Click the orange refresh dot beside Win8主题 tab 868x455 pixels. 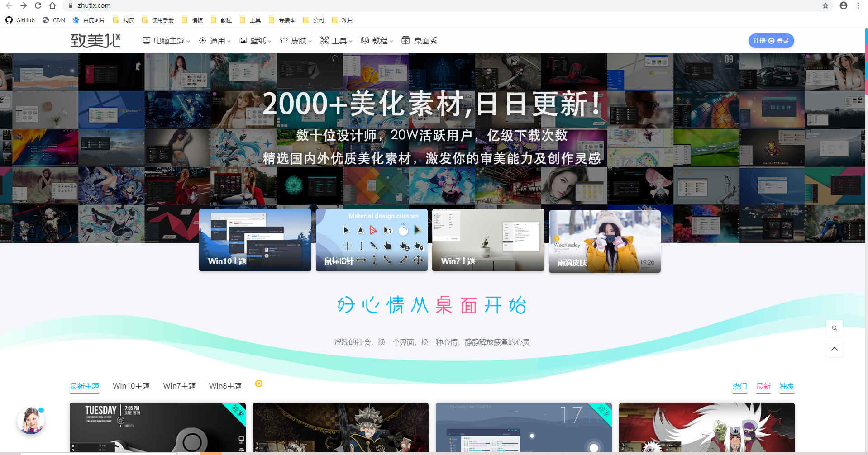coord(259,384)
